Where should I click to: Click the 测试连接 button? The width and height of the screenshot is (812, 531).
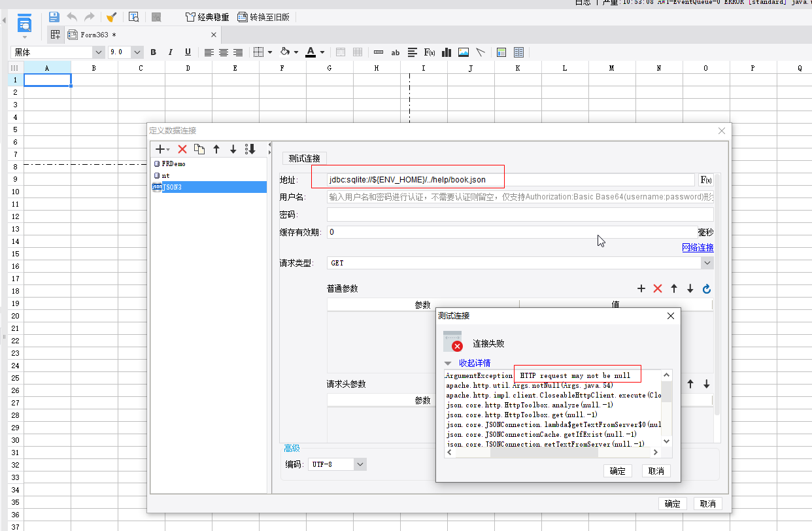pos(305,158)
